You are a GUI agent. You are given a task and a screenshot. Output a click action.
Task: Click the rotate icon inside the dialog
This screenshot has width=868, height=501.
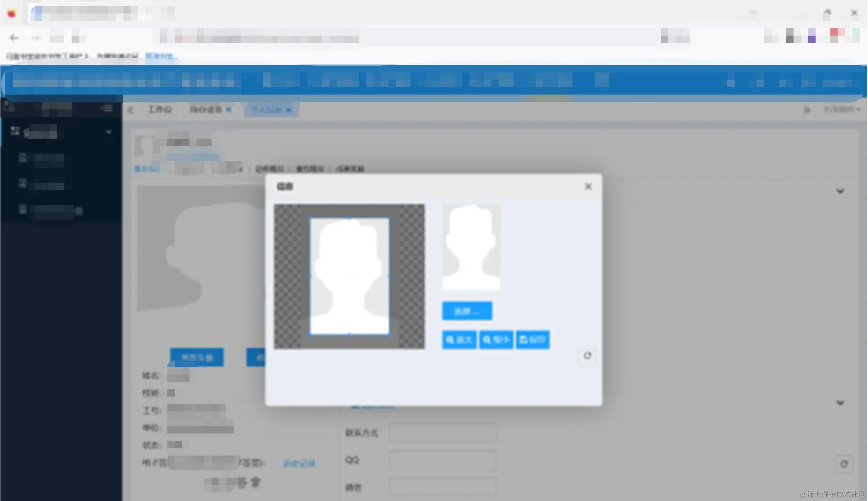587,356
